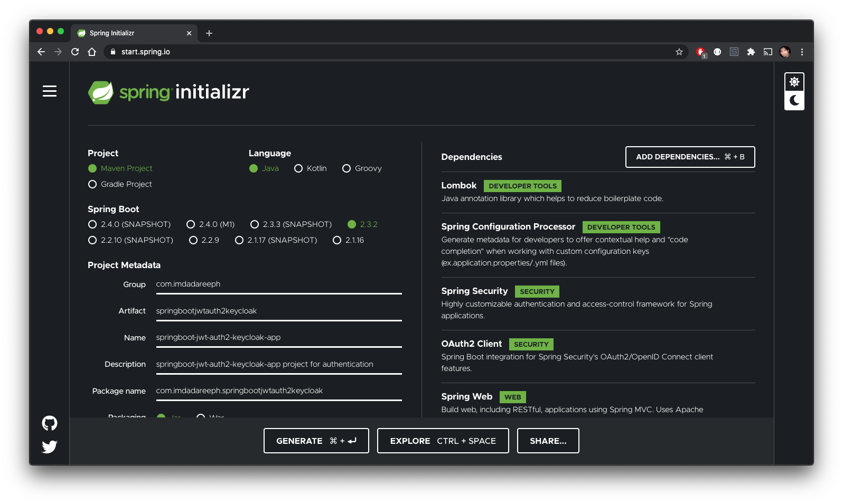
Task: Click the SHARE button
Action: [548, 441]
